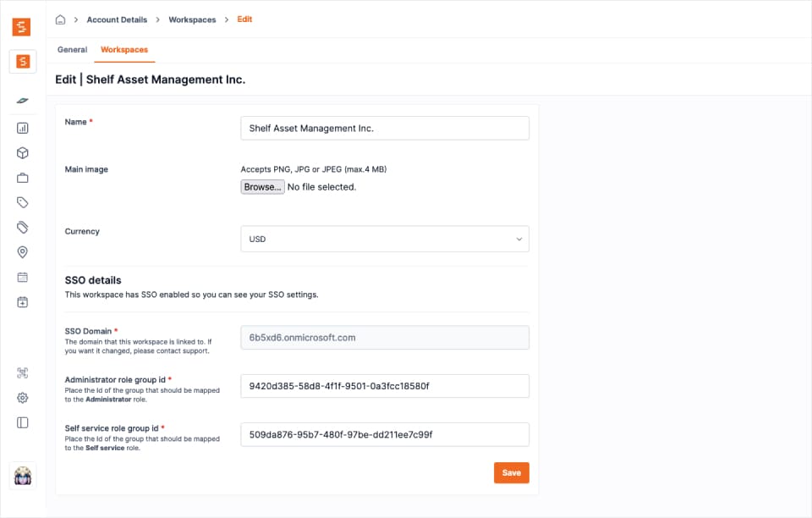Viewport: 812px width, 518px height.
Task: Click the user avatar at bottom of sidebar
Action: (x=23, y=475)
